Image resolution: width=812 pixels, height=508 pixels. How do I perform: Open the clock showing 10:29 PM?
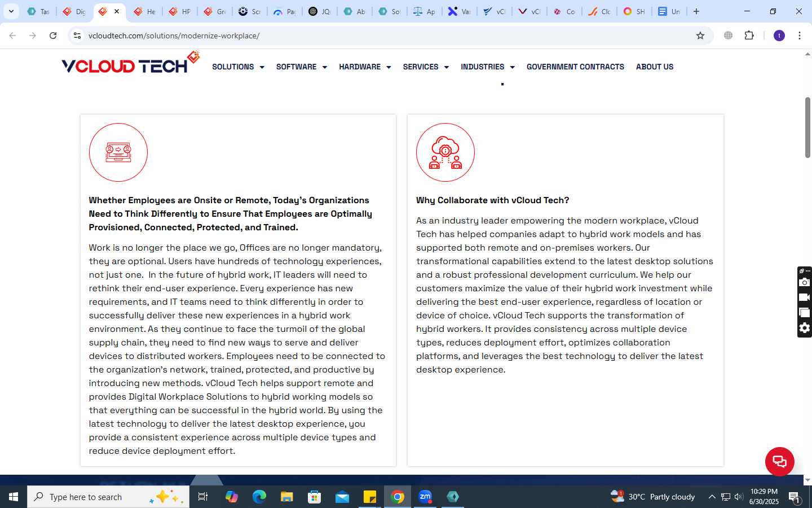[x=764, y=497]
